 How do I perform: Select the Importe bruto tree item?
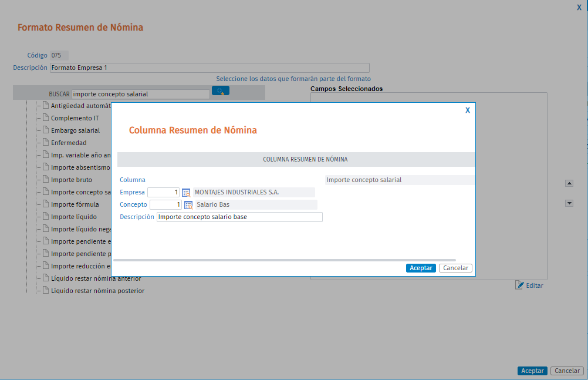71,180
